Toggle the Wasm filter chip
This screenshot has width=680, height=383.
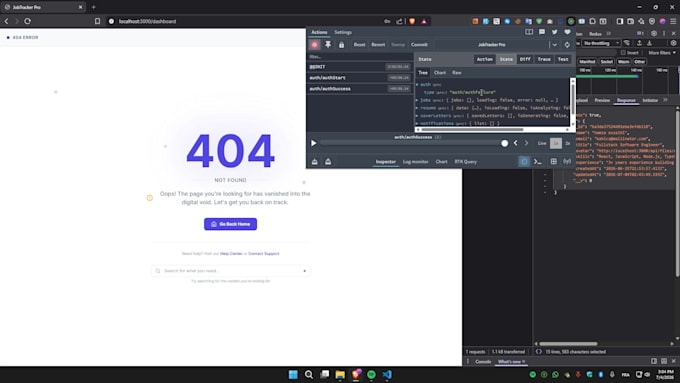(x=624, y=62)
